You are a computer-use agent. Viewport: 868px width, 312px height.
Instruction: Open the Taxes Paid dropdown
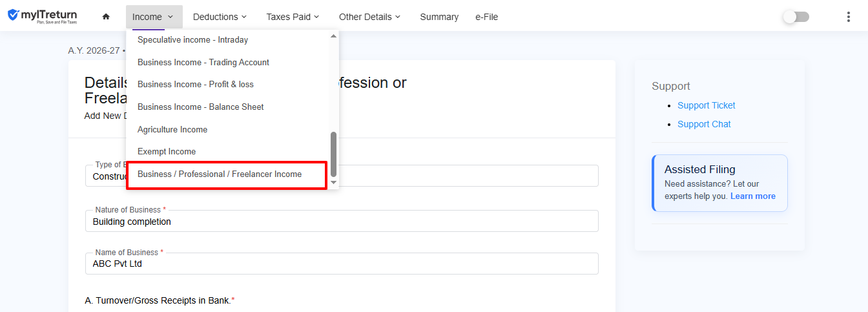(293, 17)
